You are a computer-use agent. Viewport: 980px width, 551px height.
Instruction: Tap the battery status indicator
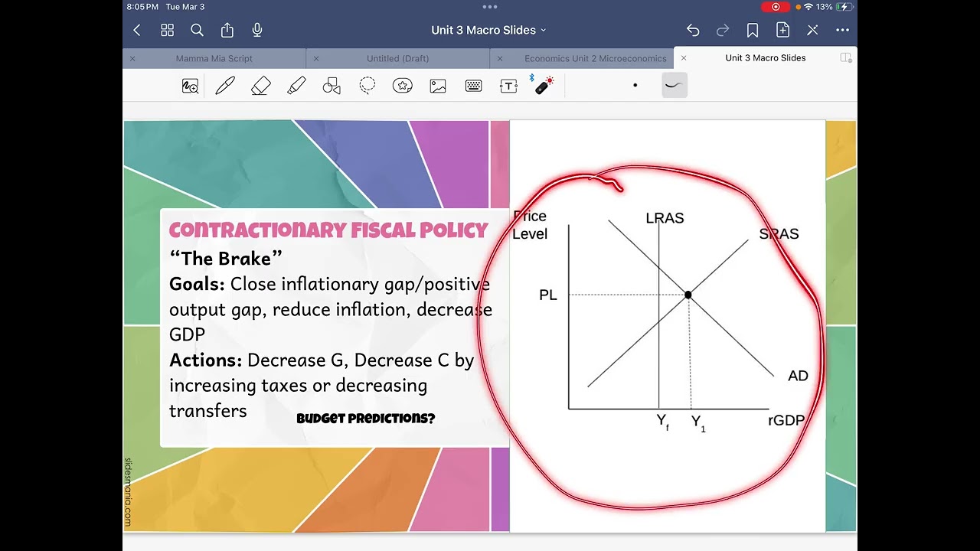point(844,7)
